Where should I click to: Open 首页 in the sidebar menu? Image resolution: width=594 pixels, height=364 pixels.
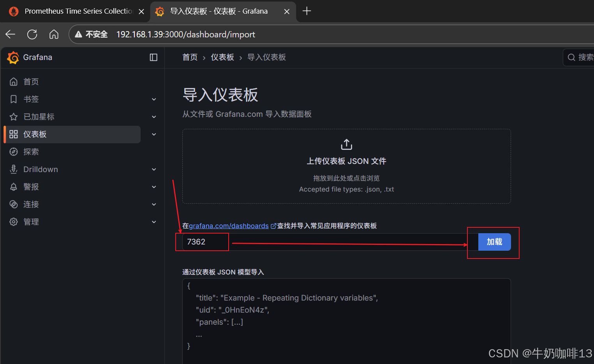31,82
